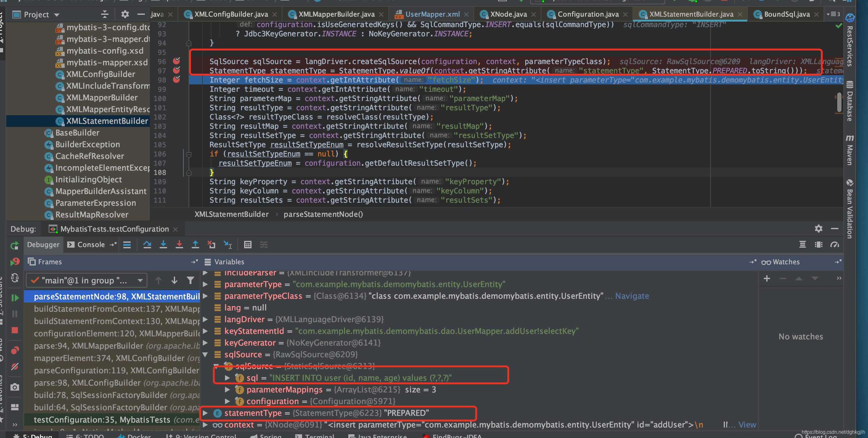Toggle Mute Breakpoints in debug sidebar
This screenshot has width=868, height=438.
(x=14, y=367)
